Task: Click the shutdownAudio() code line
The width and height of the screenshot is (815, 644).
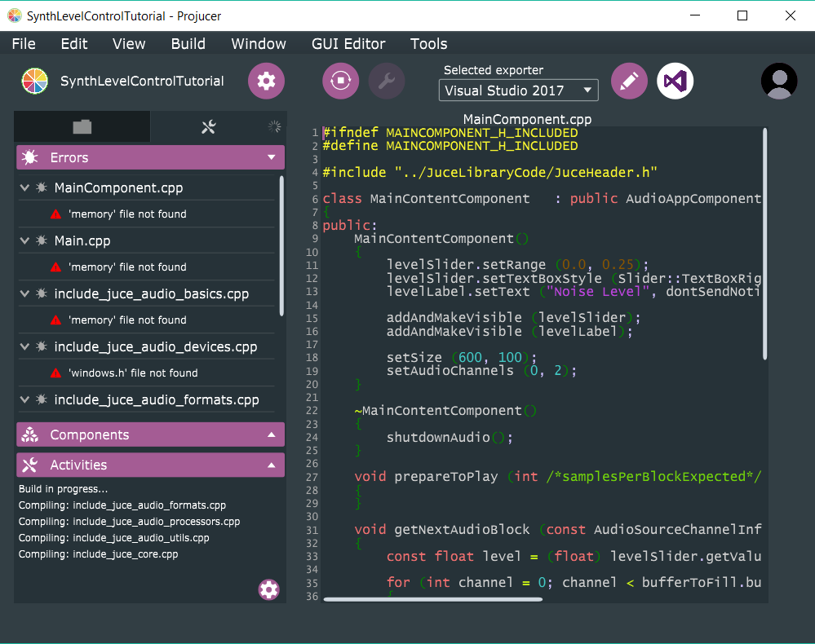Action: 450,437
